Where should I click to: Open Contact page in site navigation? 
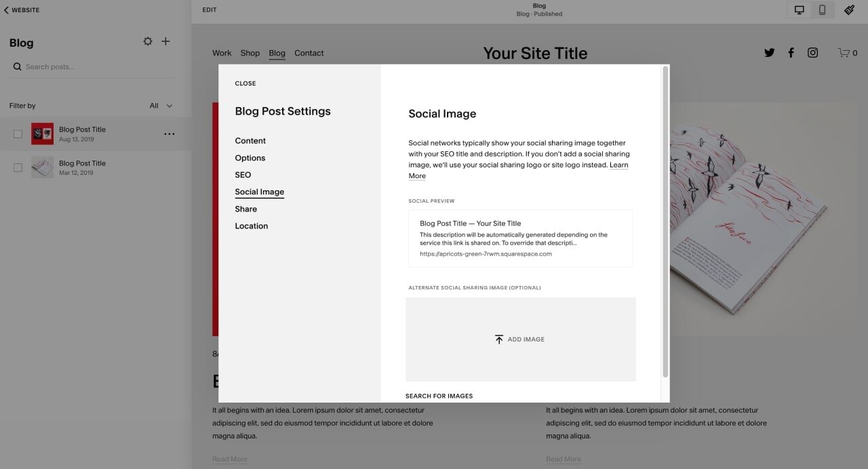pyautogui.click(x=309, y=53)
